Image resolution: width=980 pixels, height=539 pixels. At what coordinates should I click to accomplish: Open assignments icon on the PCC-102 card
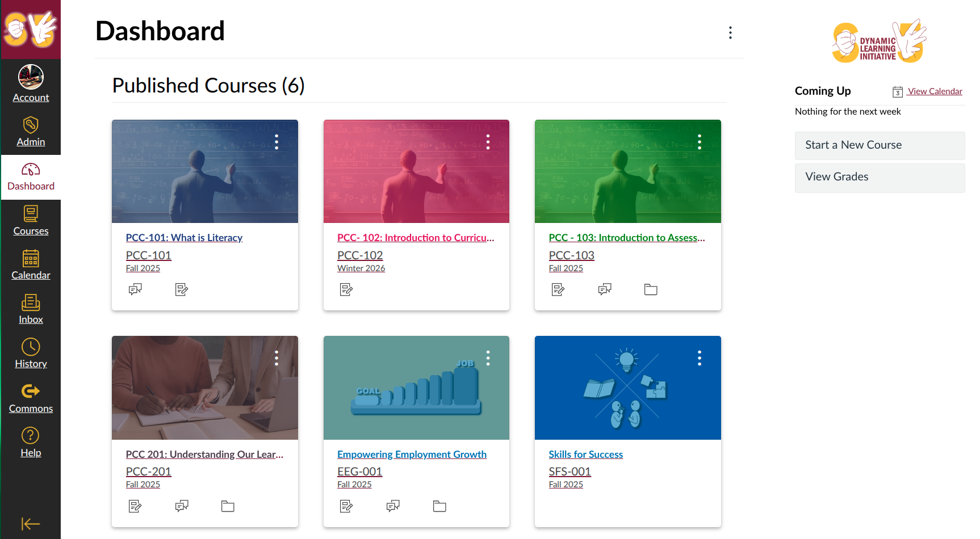(346, 289)
